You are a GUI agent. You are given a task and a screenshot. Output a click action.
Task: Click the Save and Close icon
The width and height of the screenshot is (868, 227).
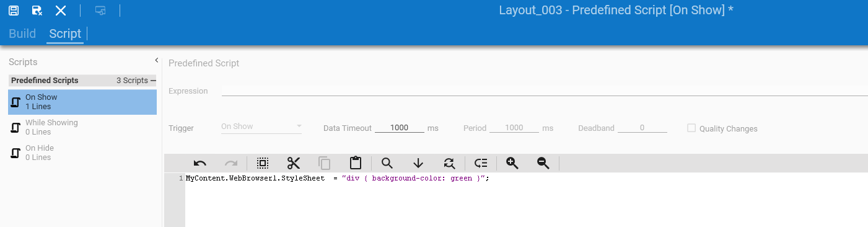(37, 10)
